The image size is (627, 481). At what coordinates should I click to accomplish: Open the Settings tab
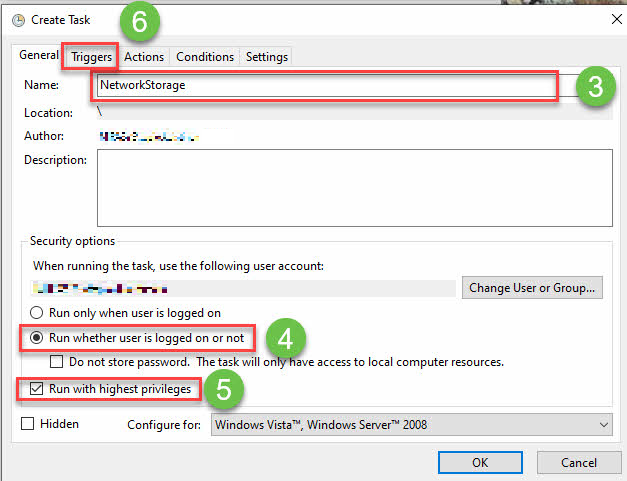coord(267,57)
